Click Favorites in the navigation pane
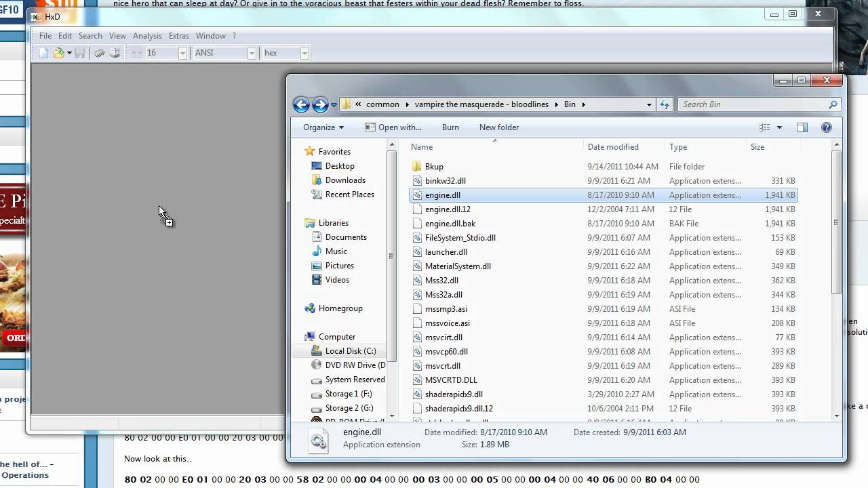 (334, 152)
